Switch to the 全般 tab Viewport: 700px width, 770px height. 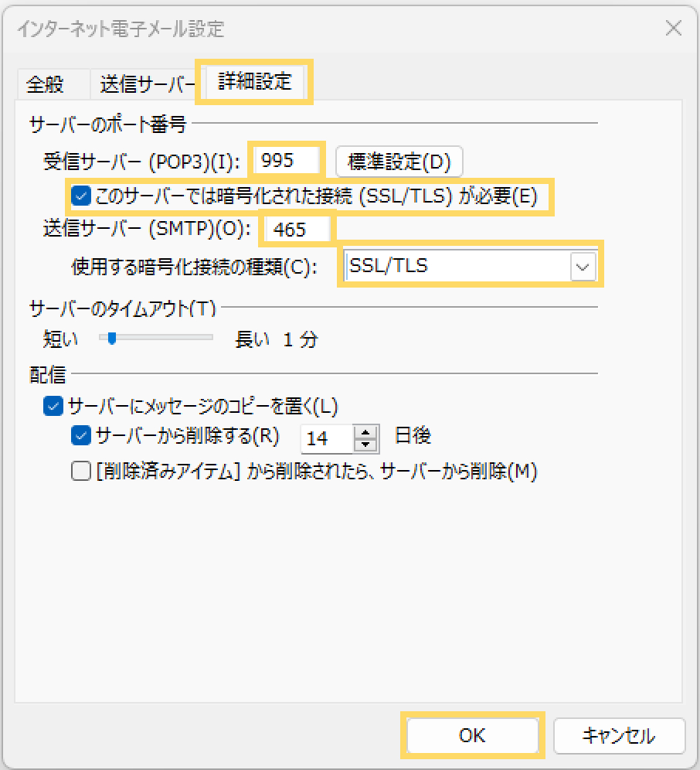pyautogui.click(x=45, y=83)
